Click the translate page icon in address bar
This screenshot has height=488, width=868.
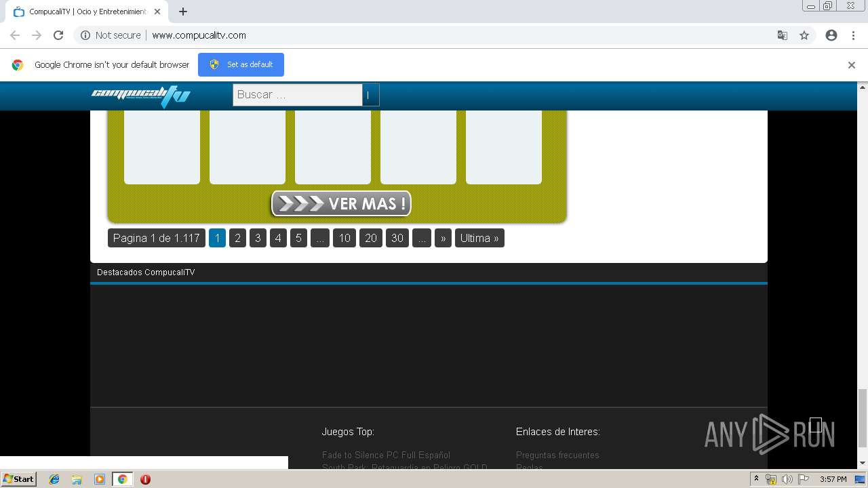tap(782, 35)
